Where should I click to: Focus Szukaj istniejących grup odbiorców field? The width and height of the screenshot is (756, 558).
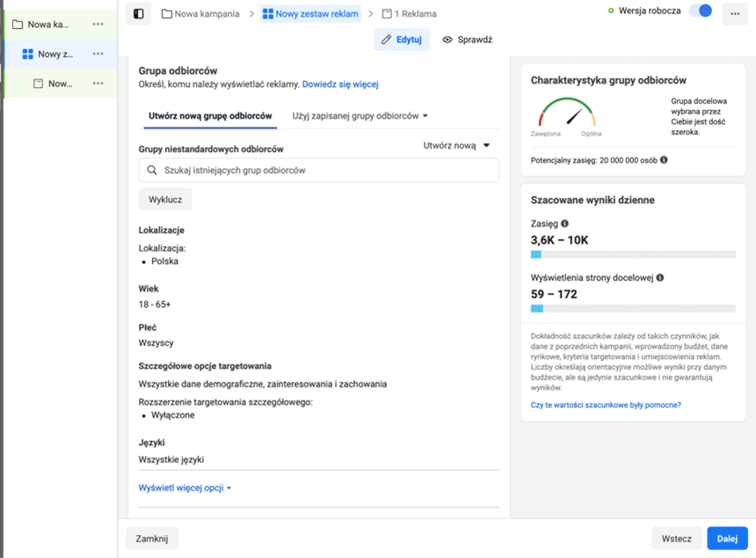click(319, 170)
